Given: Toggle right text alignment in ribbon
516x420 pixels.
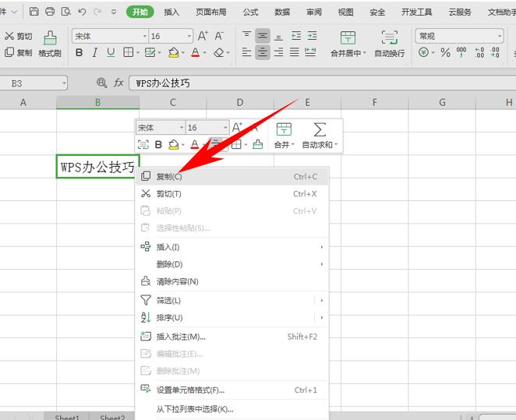Looking at the screenshot, I should pyautogui.click(x=278, y=52).
